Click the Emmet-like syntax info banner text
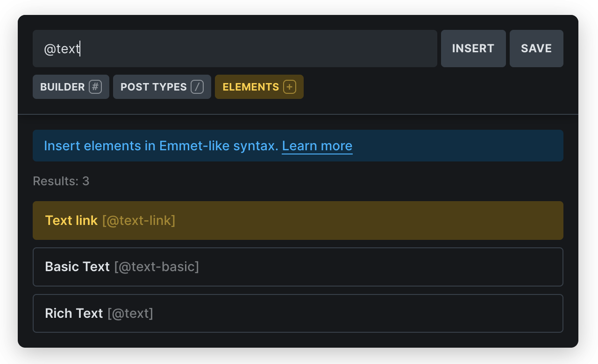The height and width of the screenshot is (364, 598). 161,146
